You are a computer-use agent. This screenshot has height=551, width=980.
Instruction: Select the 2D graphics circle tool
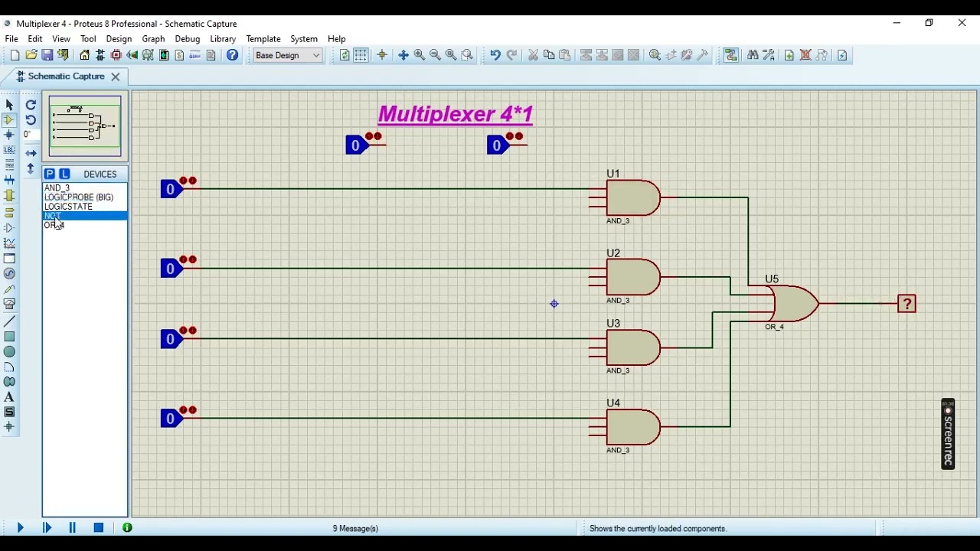tap(9, 352)
